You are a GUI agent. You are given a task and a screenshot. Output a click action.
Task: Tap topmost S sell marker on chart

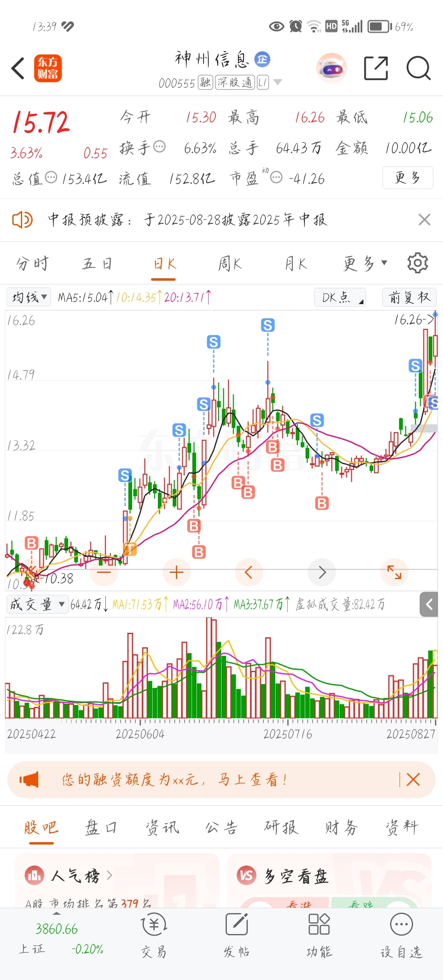pos(268,325)
